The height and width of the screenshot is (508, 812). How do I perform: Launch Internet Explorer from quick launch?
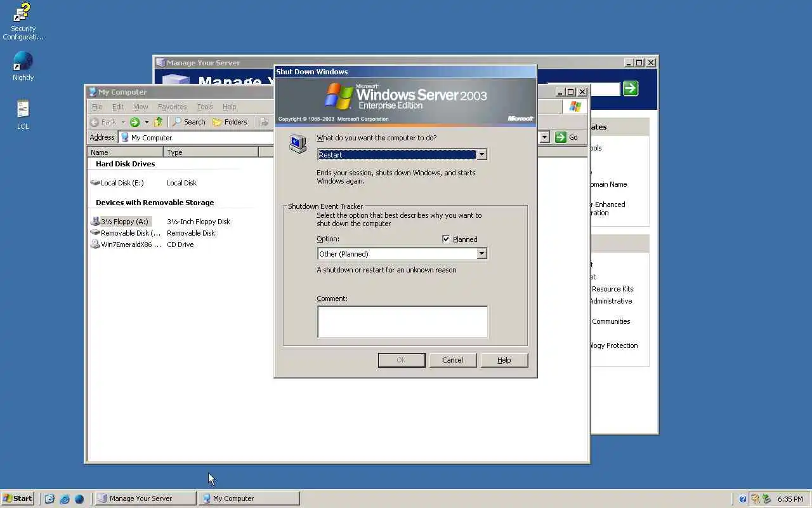(x=64, y=498)
